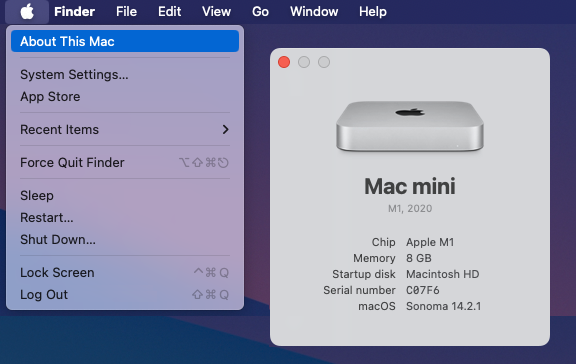Open the Finder menu
The width and height of the screenshot is (576, 364).
click(x=75, y=12)
